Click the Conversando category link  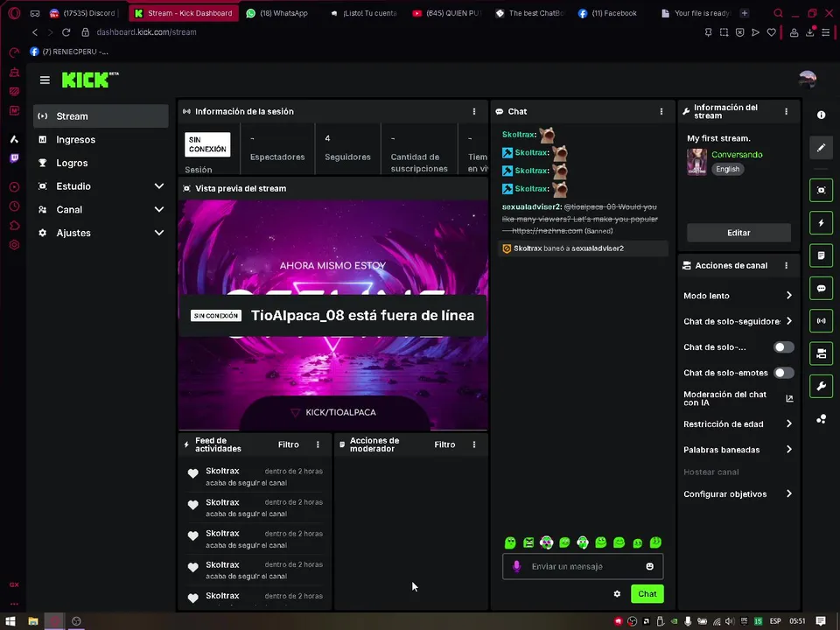coord(737,155)
